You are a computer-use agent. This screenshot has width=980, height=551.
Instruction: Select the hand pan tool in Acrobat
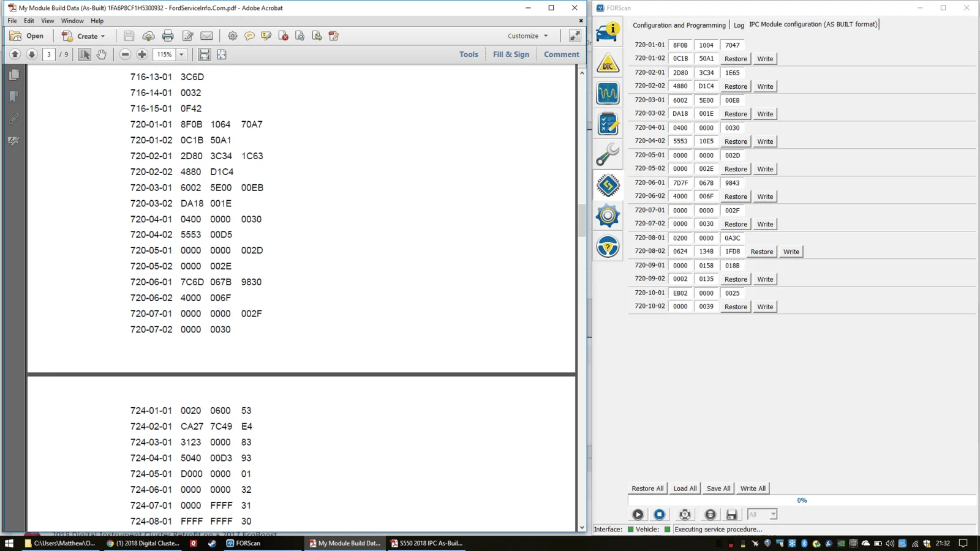click(x=102, y=54)
